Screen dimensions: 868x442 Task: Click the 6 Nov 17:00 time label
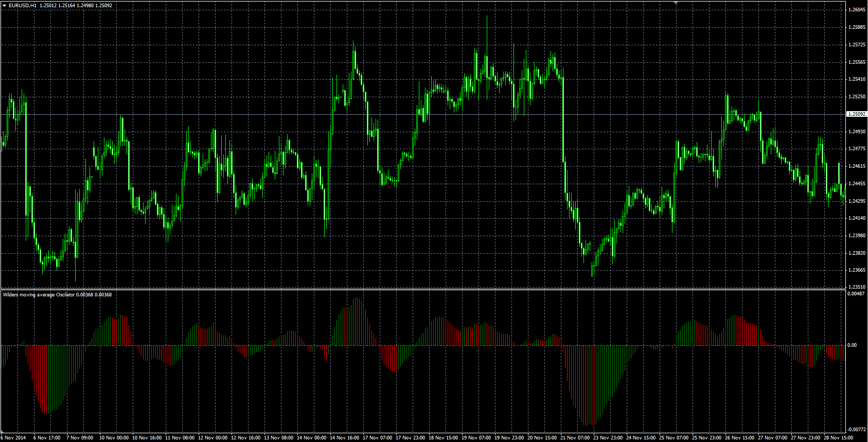47,438
